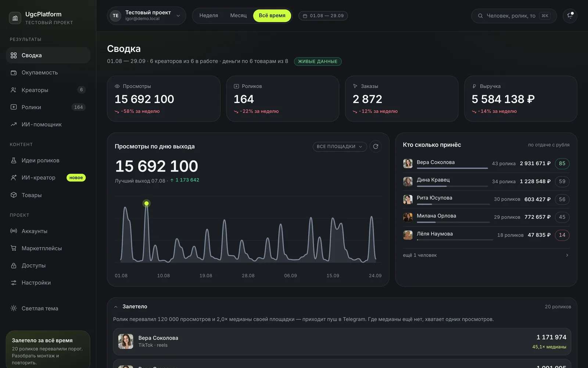Select the Всё время period
This screenshot has width=588, height=368.
coord(272,15)
